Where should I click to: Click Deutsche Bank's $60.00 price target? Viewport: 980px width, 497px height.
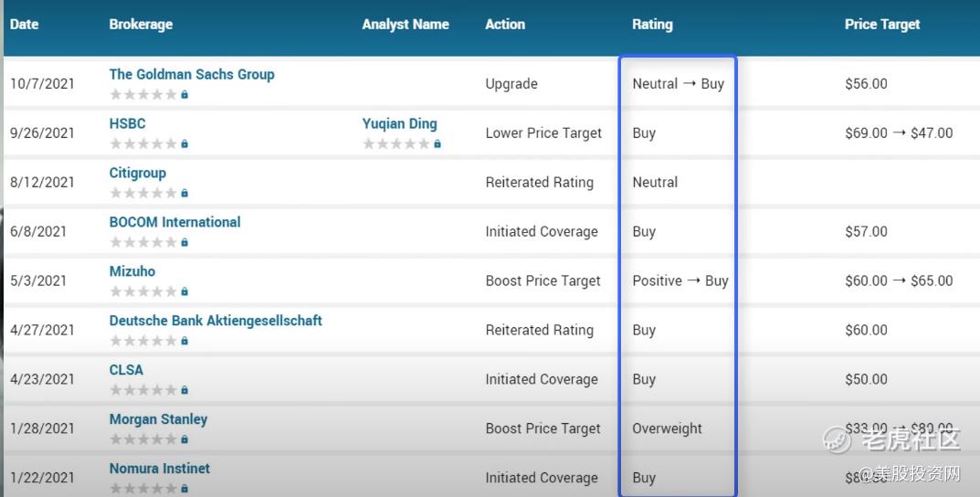click(866, 330)
